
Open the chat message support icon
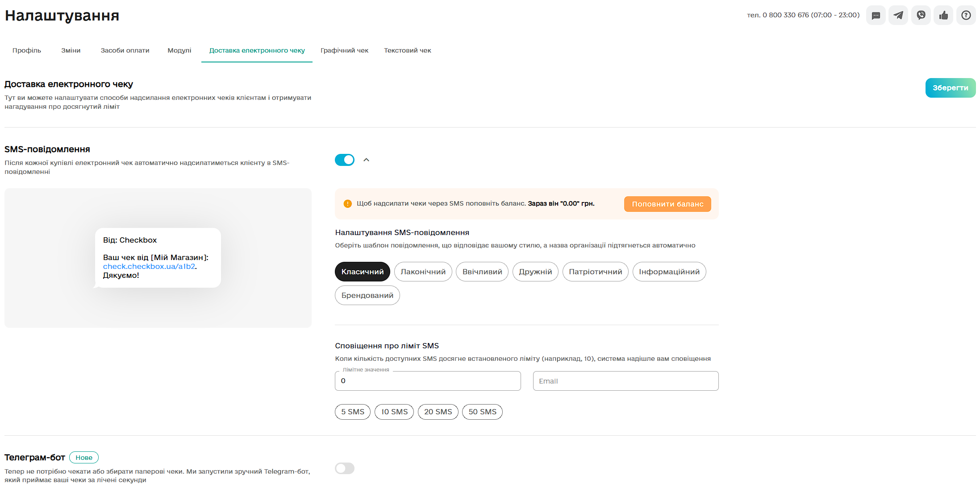(876, 16)
